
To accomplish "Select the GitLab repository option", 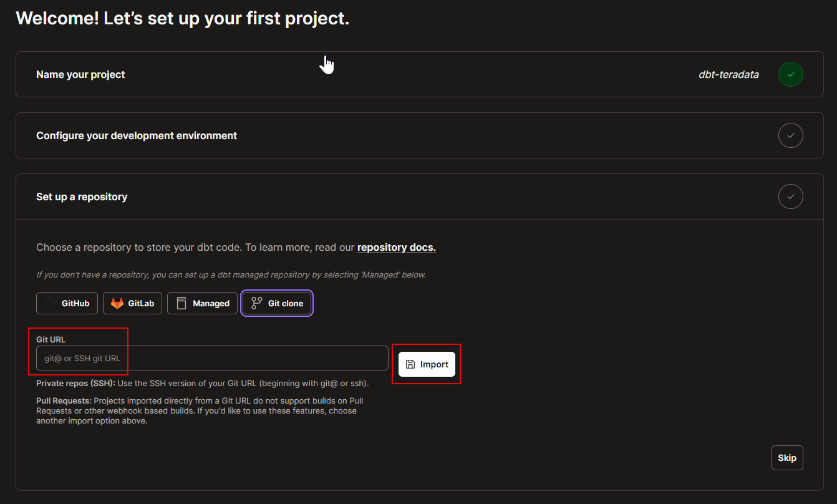I will pos(133,303).
